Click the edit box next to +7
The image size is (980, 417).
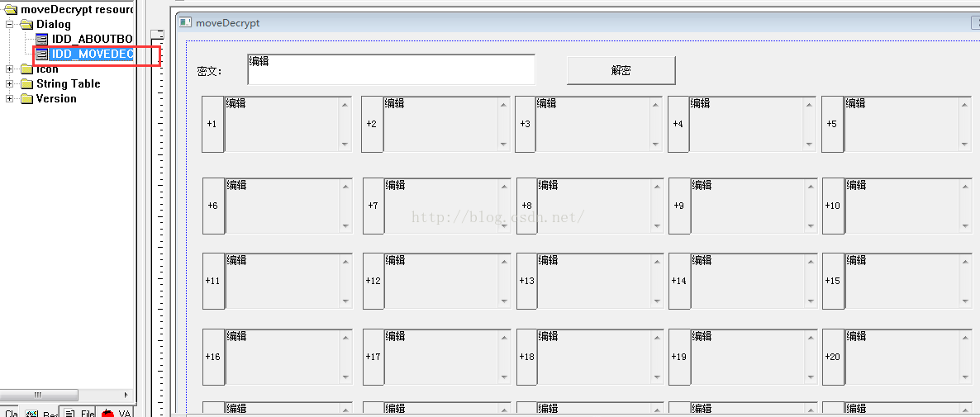coord(448,206)
